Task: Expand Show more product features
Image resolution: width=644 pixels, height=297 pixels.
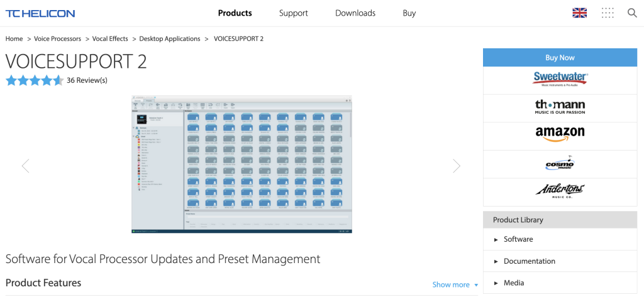Action: click(x=455, y=284)
